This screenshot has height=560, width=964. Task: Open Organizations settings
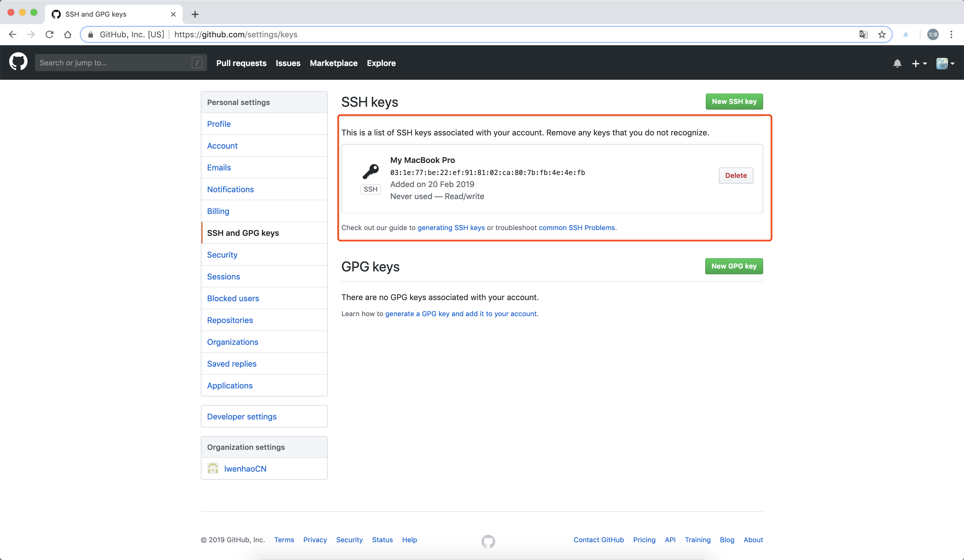pos(264,342)
